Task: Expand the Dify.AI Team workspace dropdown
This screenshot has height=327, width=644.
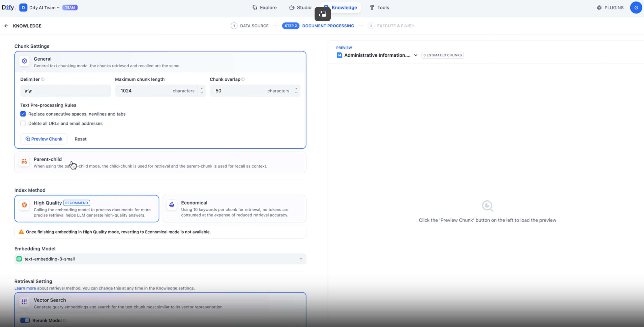Action: [x=45, y=7]
